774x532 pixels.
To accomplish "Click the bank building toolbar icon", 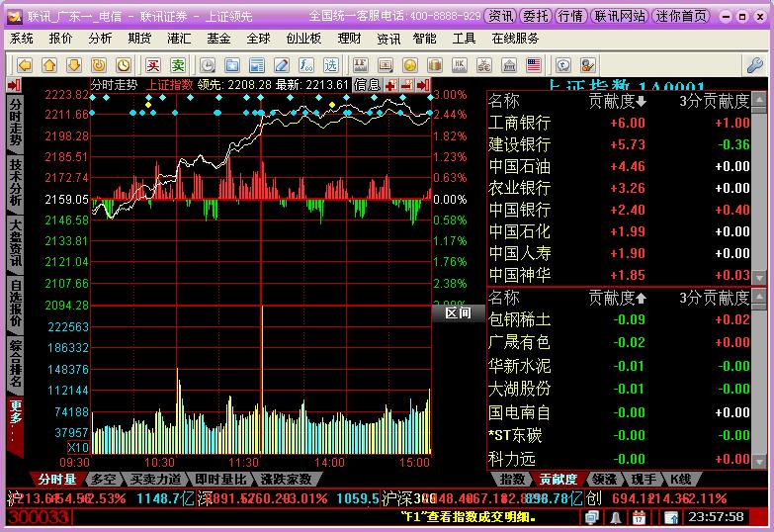I will 509,65.
